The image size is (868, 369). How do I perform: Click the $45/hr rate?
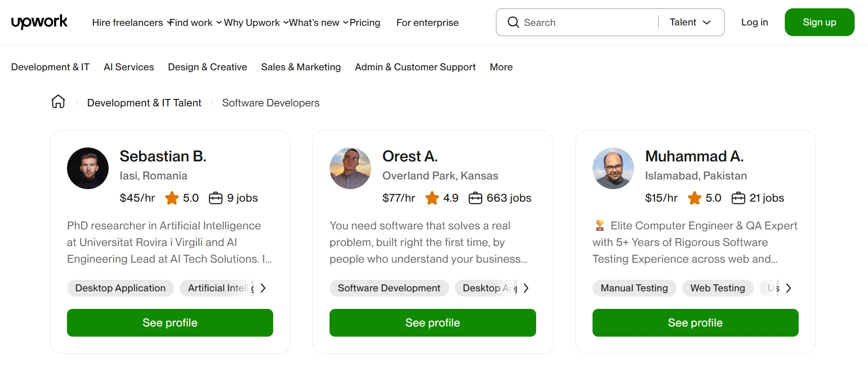137,198
